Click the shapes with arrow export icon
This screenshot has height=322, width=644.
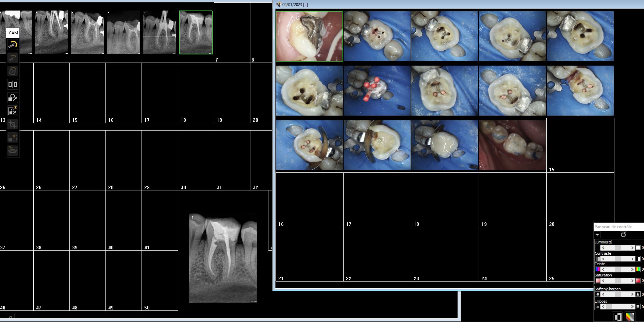click(13, 98)
